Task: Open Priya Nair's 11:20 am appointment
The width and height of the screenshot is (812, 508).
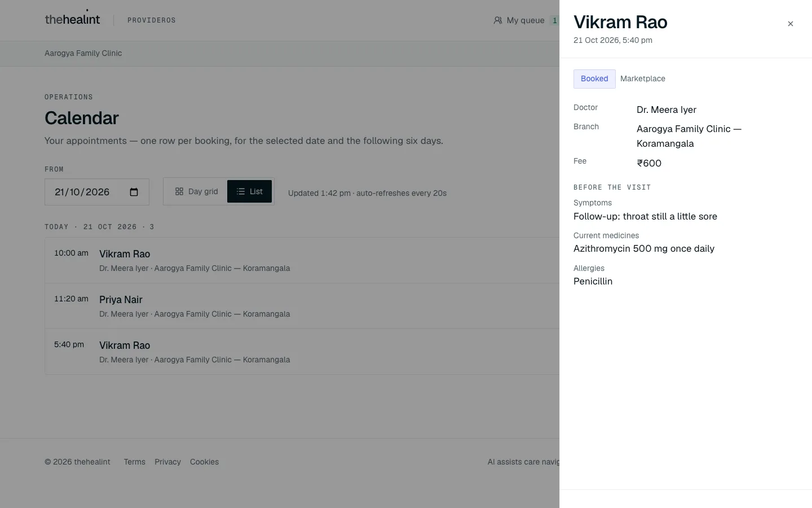Action: click(302, 306)
